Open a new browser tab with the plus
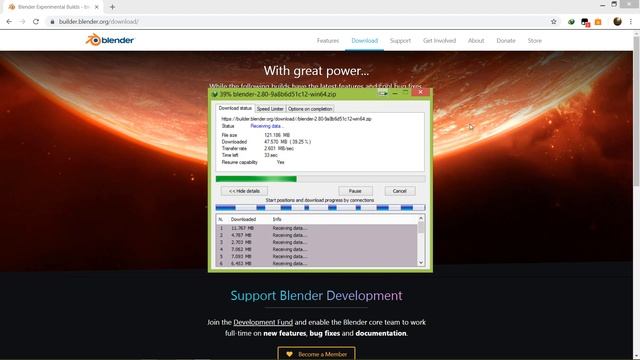This screenshot has height=360, width=640. point(112,7)
